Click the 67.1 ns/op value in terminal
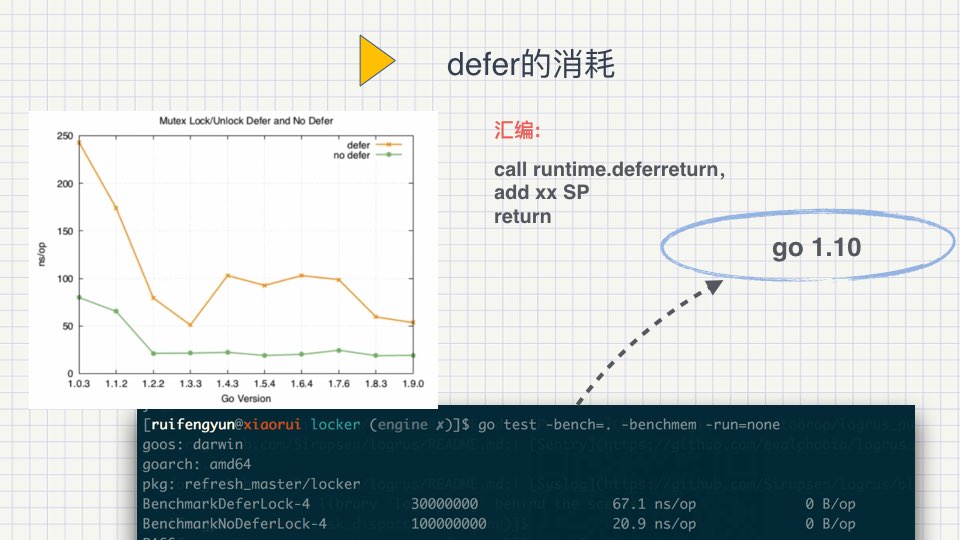The width and height of the screenshot is (960, 540). point(654,504)
